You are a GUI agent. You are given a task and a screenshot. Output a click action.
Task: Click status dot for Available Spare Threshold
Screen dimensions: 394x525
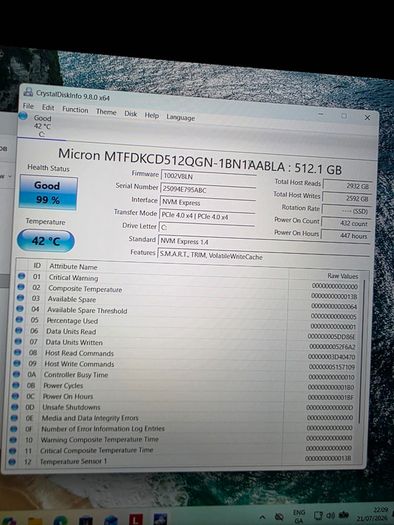click(20, 309)
